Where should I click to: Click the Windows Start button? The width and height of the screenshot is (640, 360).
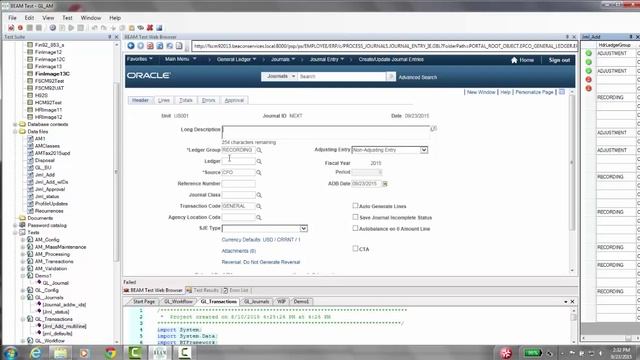point(11,353)
